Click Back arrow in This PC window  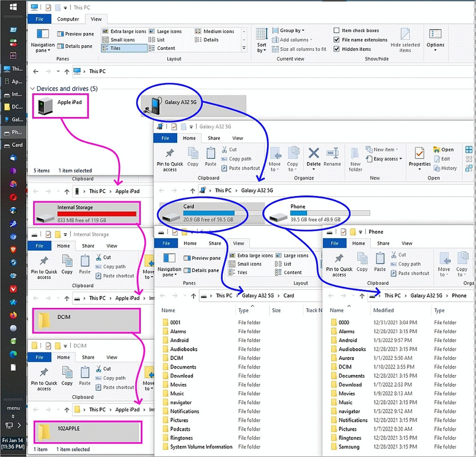(x=36, y=71)
